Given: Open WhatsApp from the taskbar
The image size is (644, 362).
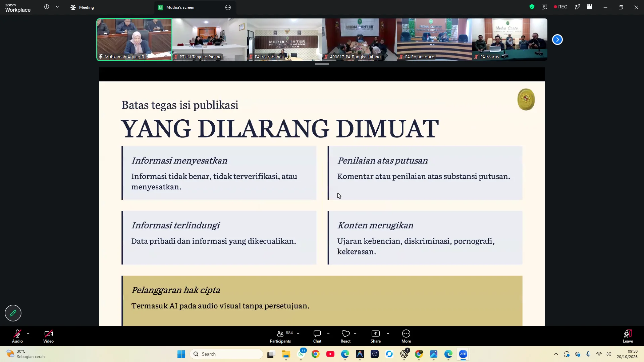Looking at the screenshot, I should tap(301, 354).
